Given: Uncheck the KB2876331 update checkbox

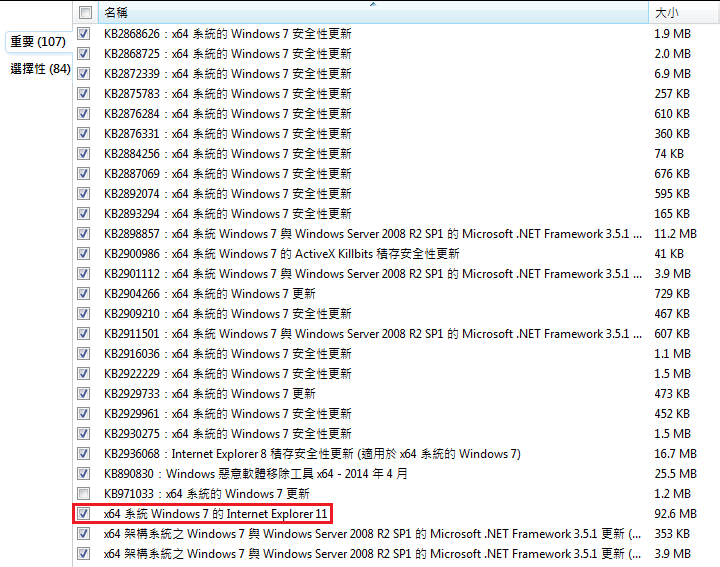Looking at the screenshot, I should (x=84, y=134).
